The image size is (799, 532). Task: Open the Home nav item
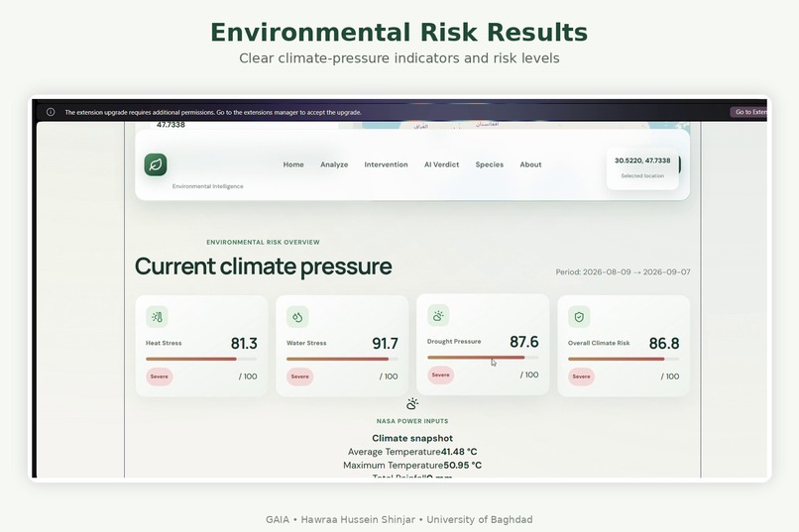293,164
